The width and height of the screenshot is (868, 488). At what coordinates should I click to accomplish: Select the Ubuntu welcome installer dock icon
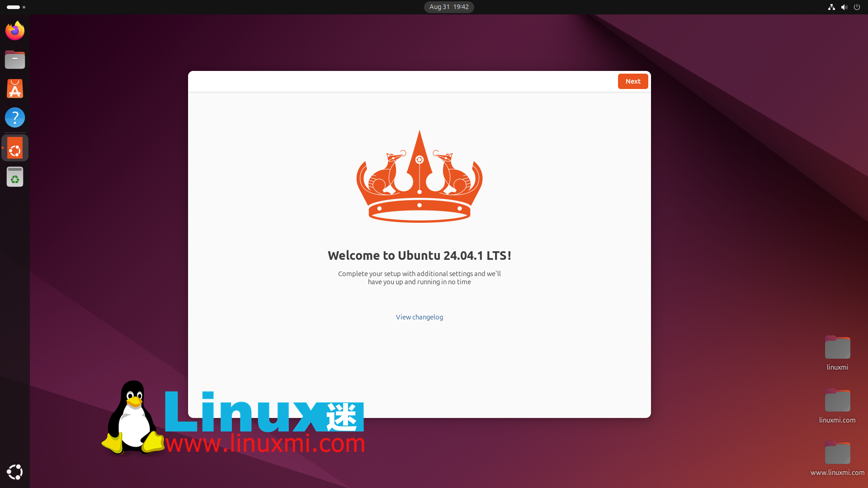pyautogui.click(x=15, y=148)
